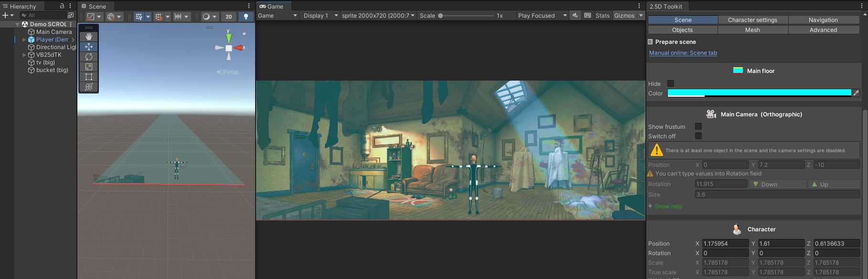
Task: Select the Rect tool in Scene toolbar
Action: click(x=89, y=77)
